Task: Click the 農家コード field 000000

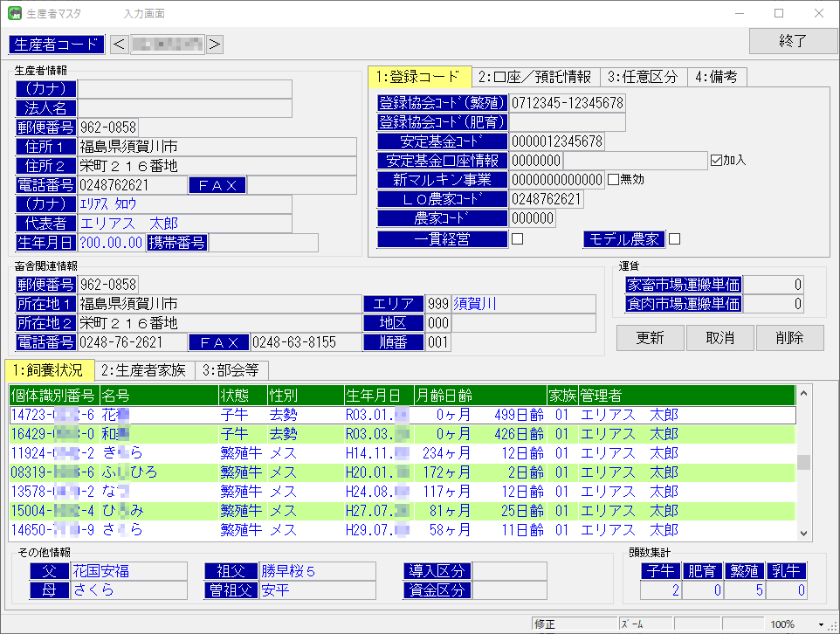Action: (533, 218)
